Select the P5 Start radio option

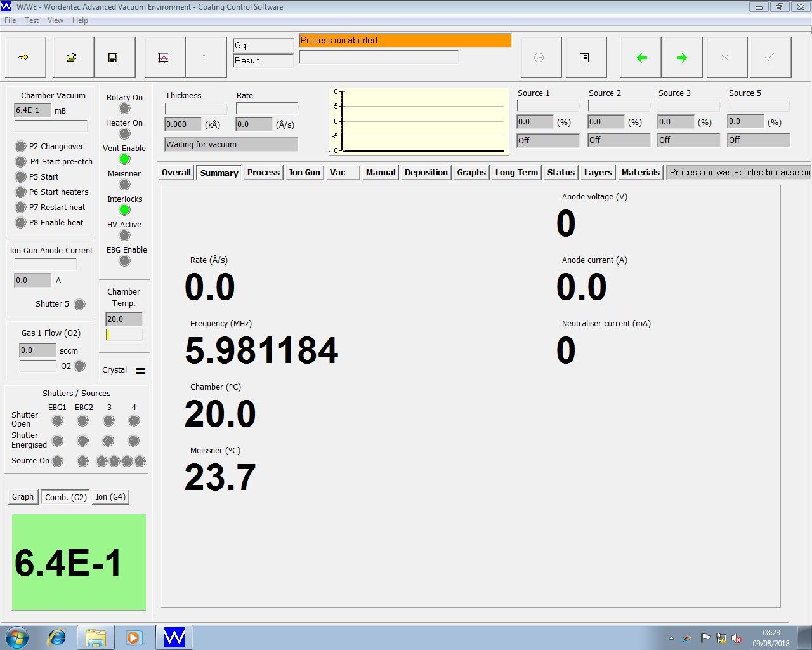tap(21, 177)
